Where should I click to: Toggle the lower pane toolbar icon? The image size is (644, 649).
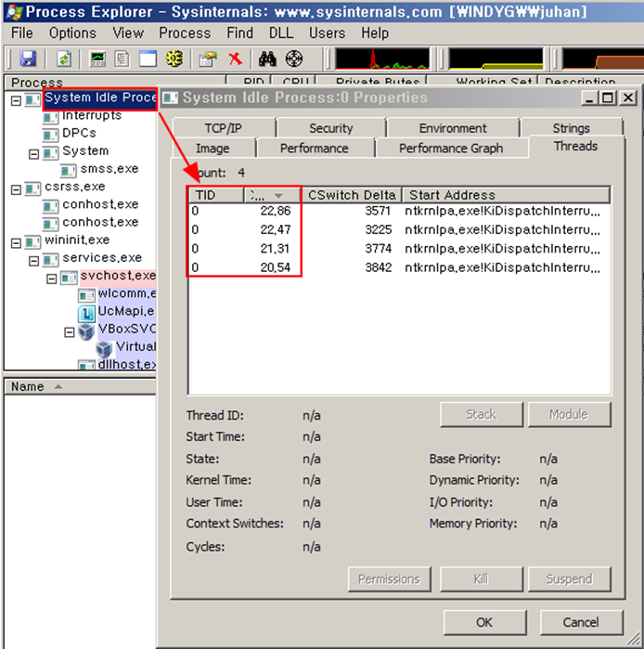click(x=148, y=58)
